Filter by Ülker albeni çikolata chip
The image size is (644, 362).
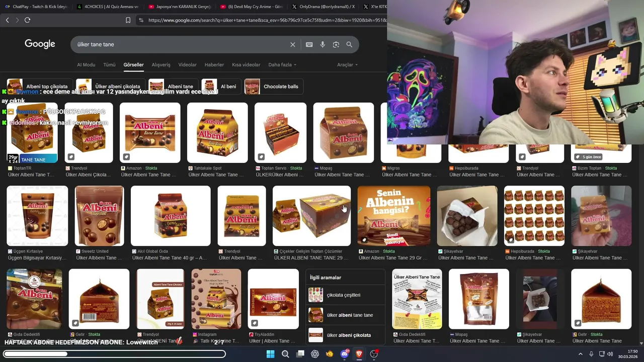click(110, 86)
